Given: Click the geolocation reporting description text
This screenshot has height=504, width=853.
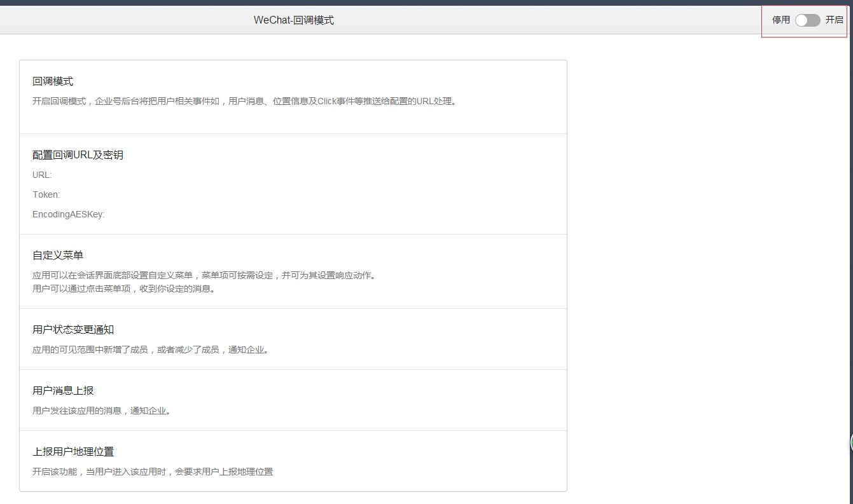Looking at the screenshot, I should pos(153,472).
